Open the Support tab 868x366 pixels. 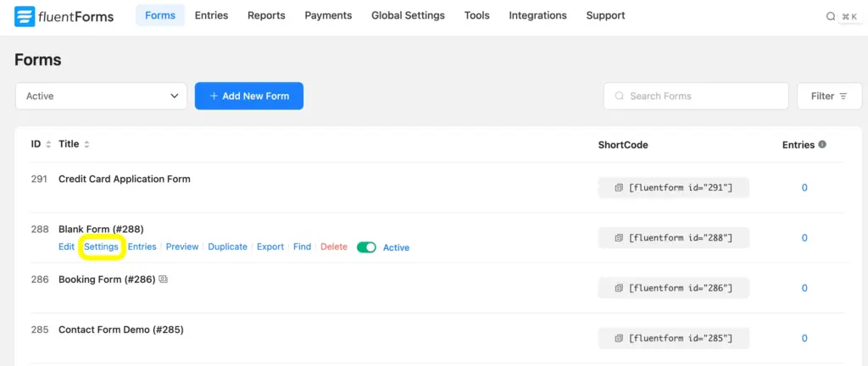pos(605,15)
